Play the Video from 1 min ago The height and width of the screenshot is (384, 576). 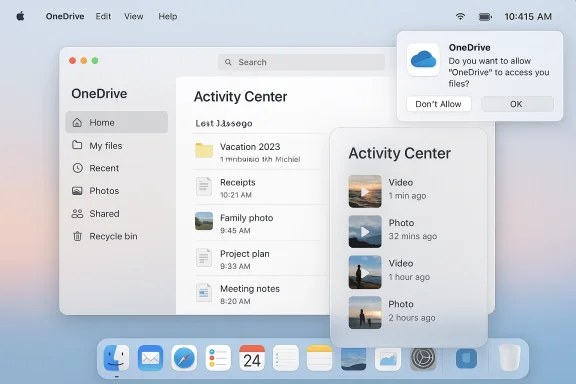coord(365,191)
